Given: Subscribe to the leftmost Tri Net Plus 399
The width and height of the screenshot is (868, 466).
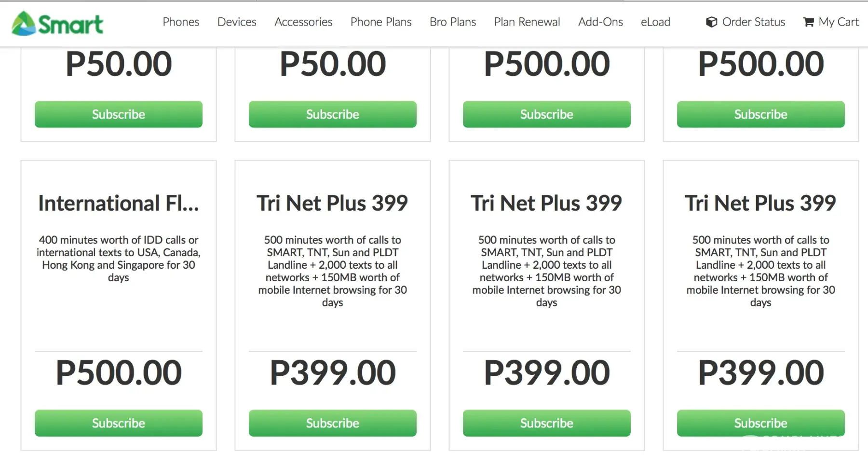Looking at the screenshot, I should click(x=333, y=423).
